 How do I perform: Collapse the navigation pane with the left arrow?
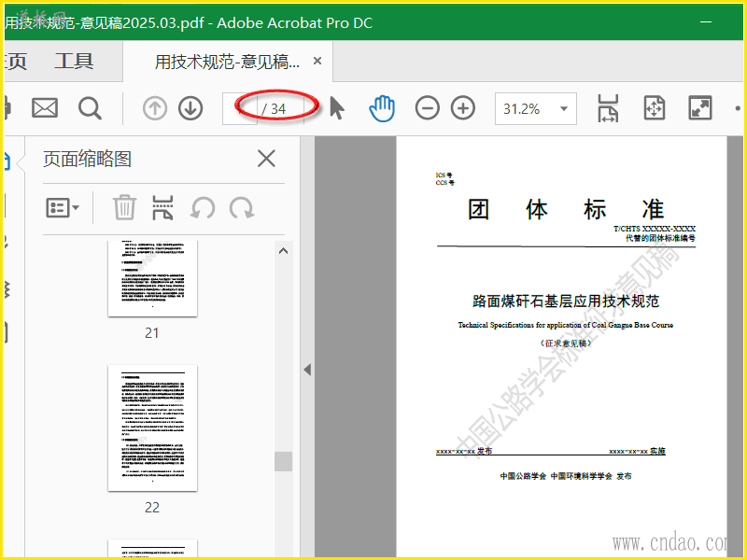click(x=307, y=370)
